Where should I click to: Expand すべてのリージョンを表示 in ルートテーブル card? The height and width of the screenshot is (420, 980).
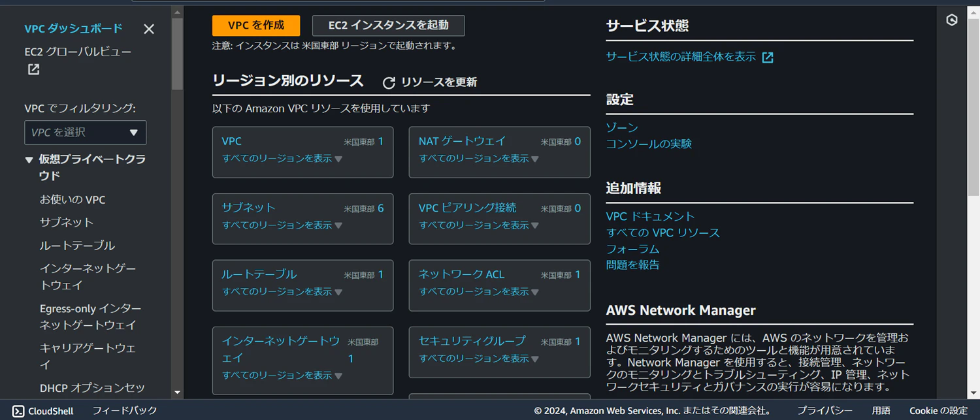click(282, 292)
